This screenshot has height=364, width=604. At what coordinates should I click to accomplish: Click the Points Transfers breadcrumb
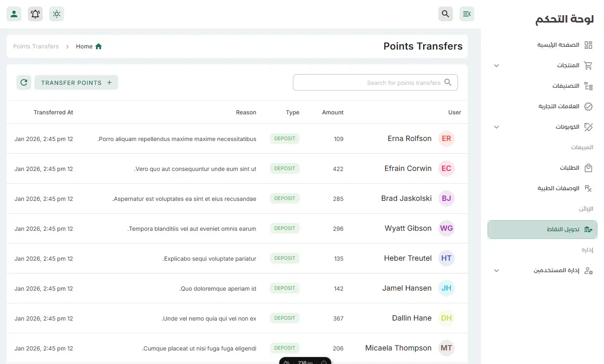(x=36, y=46)
